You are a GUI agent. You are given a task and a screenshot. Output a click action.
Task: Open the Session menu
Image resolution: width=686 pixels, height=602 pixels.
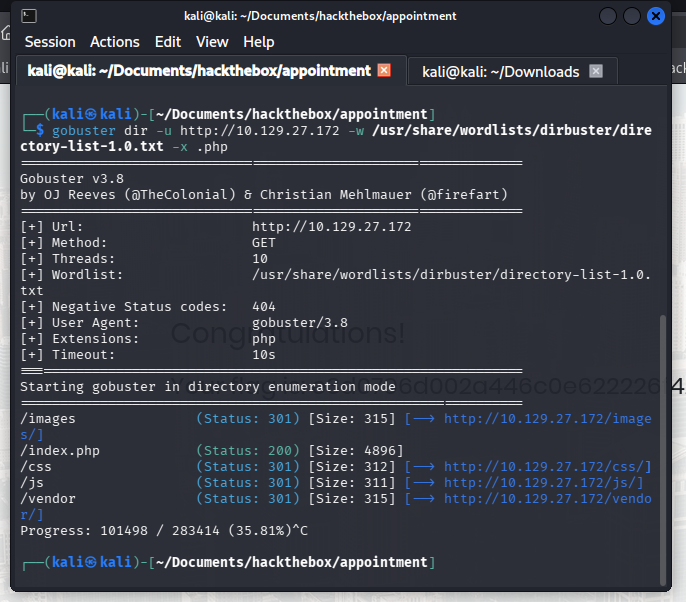pos(50,42)
